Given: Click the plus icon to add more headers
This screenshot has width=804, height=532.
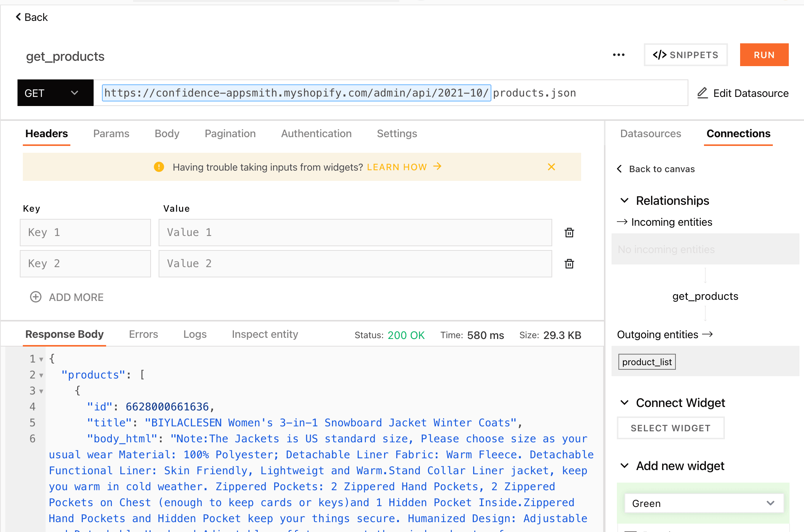Looking at the screenshot, I should pos(36,297).
